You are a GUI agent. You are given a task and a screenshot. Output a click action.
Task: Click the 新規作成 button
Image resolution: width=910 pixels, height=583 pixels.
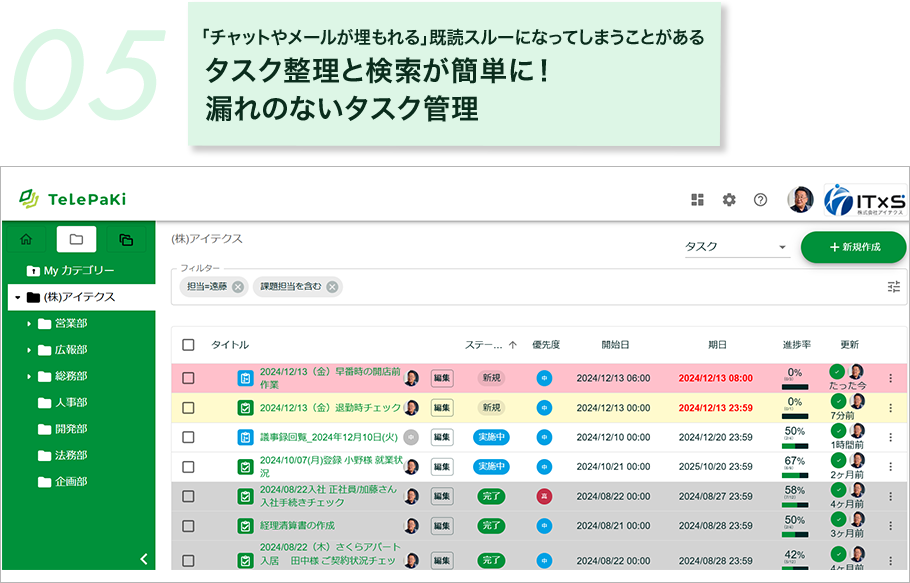854,246
